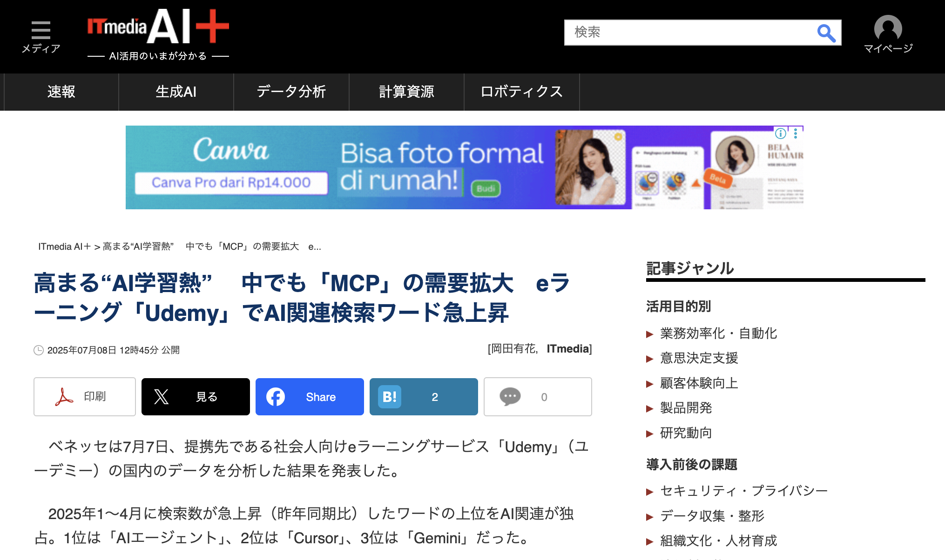Click the Canva banner advertisement
945x560 pixels.
[x=465, y=167]
